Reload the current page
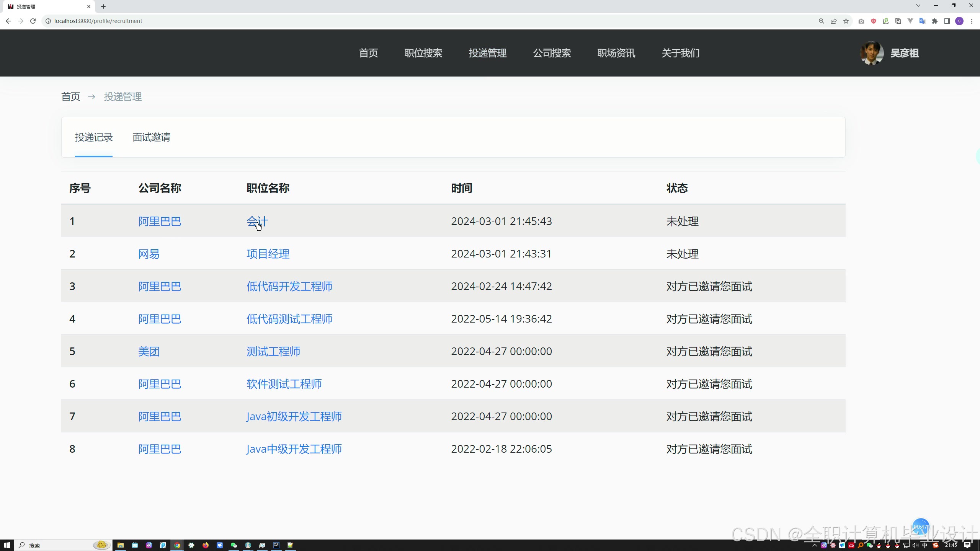 point(33,21)
